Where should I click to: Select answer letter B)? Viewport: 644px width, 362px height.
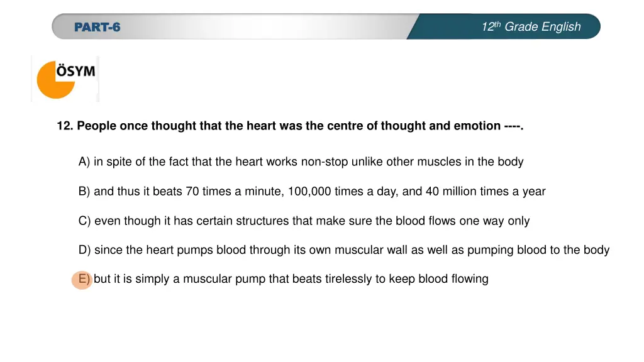[84, 191]
